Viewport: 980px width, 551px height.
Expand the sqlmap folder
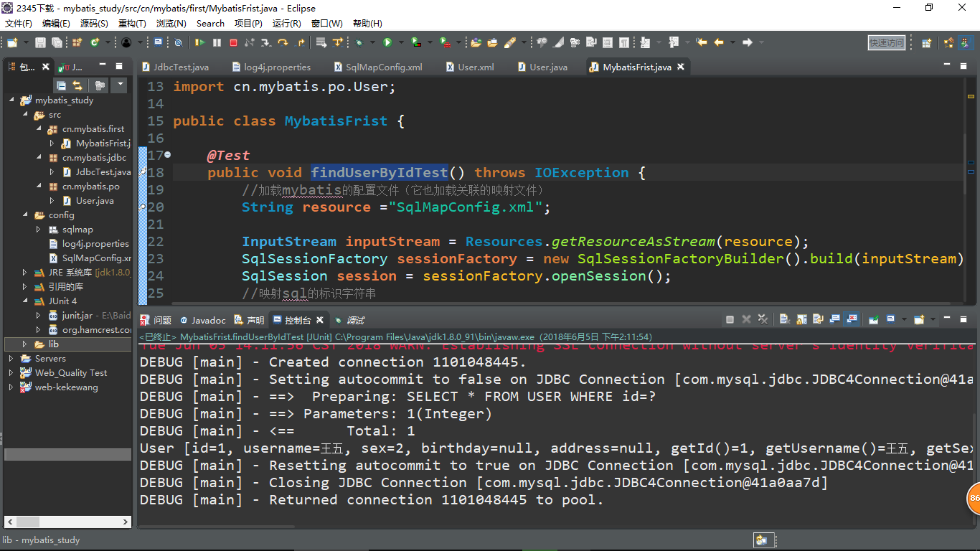coord(39,230)
